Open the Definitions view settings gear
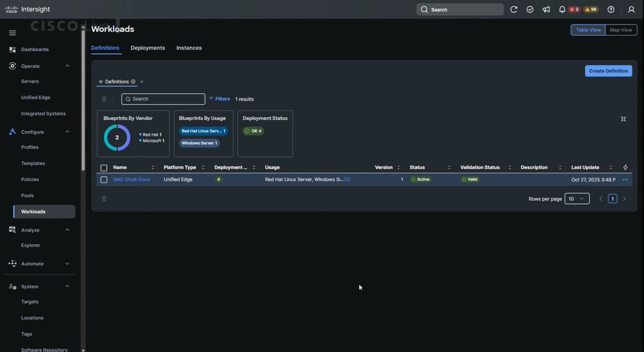Screen dimensions: 644x352 [x=133, y=82]
